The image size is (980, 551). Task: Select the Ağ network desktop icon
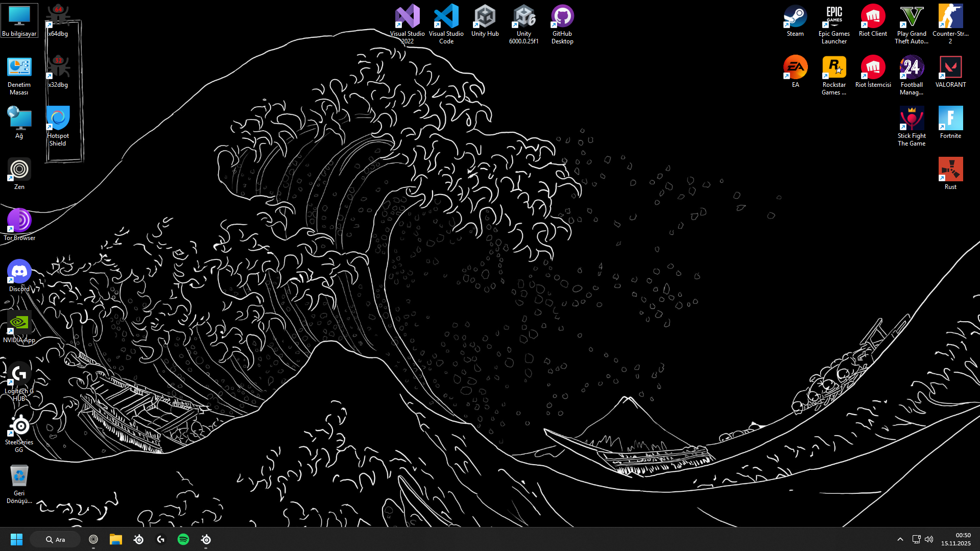coord(19,123)
